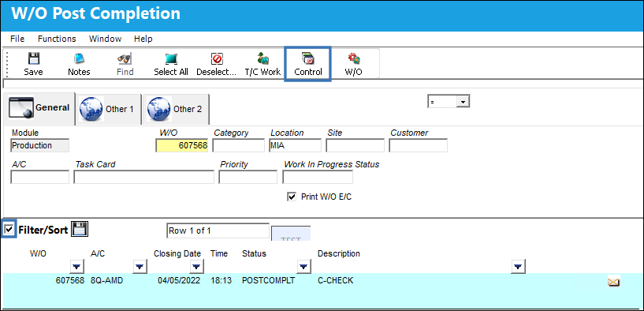Click the 8Q-AMD aircraft cell
Image resolution: width=644 pixels, height=311 pixels.
(106, 281)
